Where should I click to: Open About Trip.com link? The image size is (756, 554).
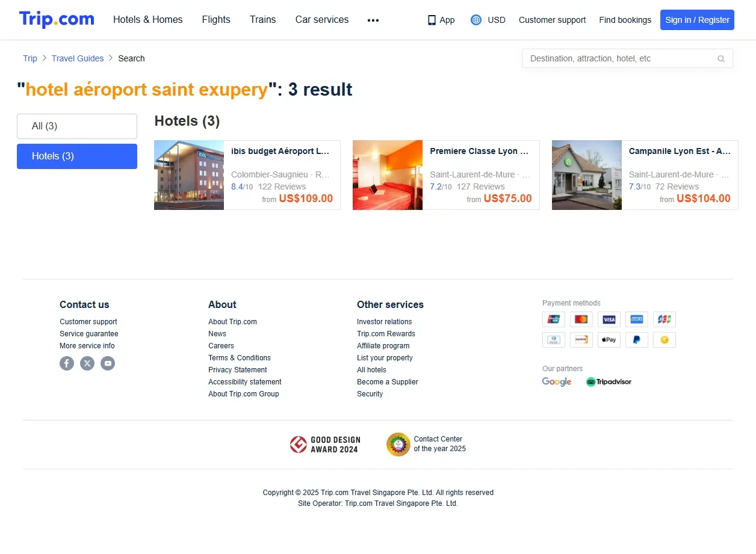[232, 322]
